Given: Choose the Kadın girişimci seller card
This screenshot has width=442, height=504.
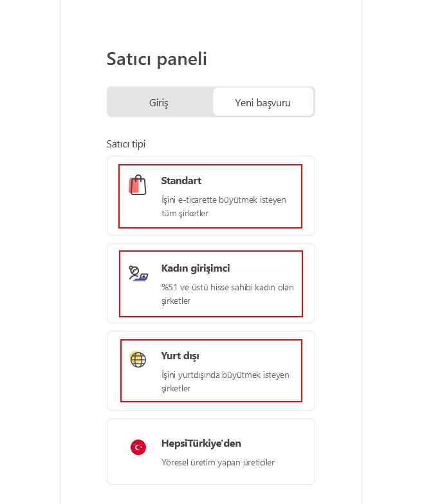Looking at the screenshot, I should 210,284.
